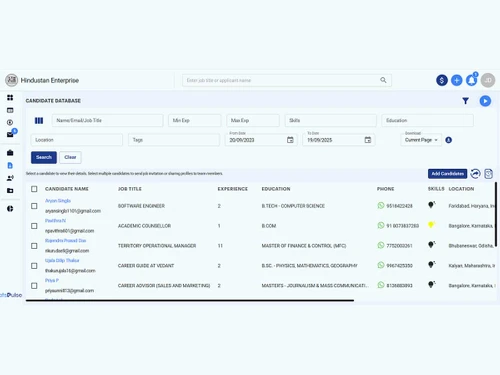Select the Aryan Singla row checkbox

(34, 206)
